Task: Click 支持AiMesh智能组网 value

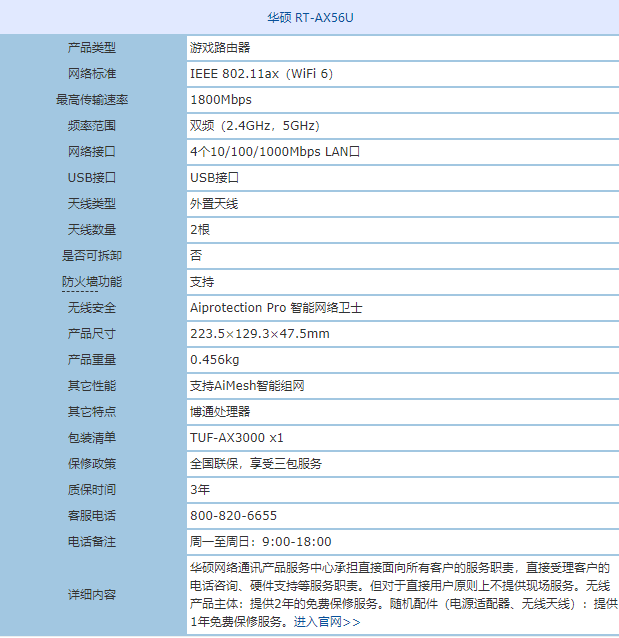Action: [247, 386]
